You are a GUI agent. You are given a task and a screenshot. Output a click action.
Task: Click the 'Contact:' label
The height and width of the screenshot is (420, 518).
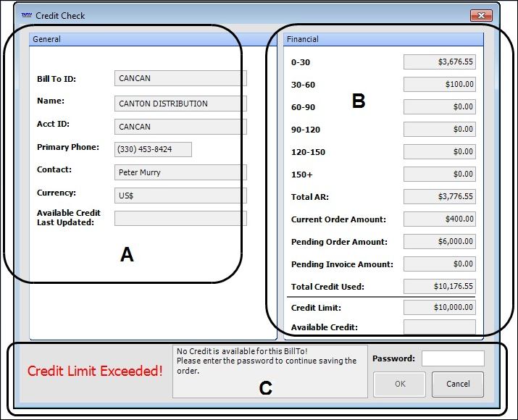coord(54,169)
